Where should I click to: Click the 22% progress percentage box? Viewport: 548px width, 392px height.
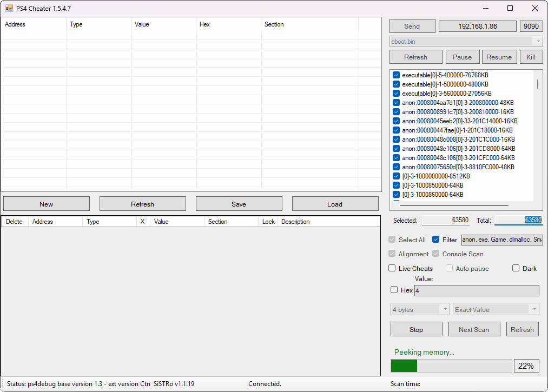[x=526, y=366]
